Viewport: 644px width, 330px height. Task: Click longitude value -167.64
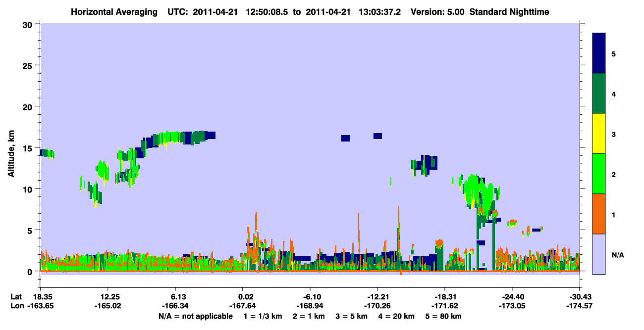coord(243,306)
